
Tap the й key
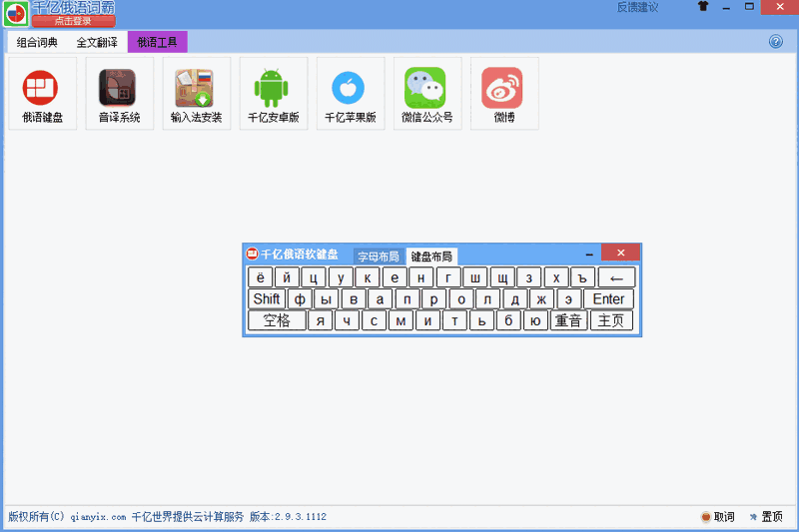287,277
